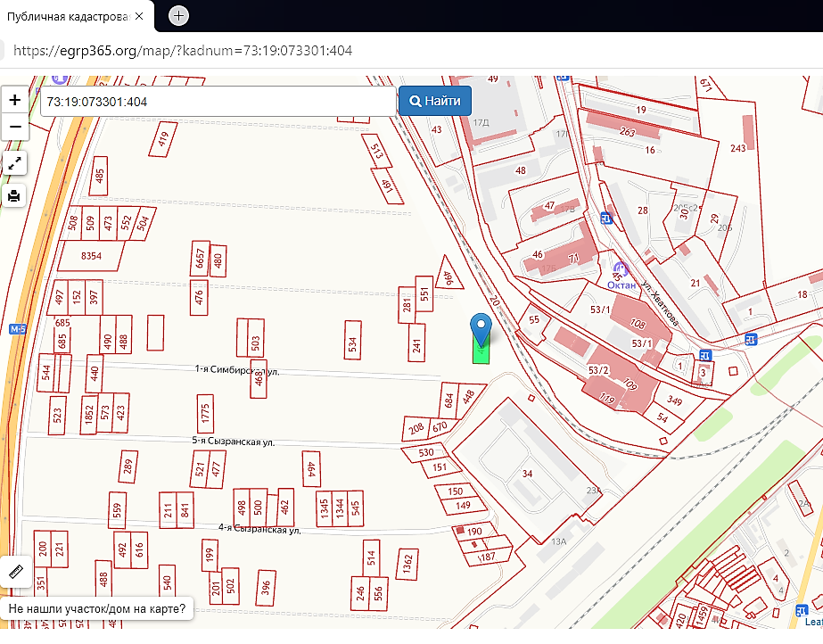Viewport: 823px width, 644px height.
Task: Select the Октан gas station icon
Action: [621, 268]
